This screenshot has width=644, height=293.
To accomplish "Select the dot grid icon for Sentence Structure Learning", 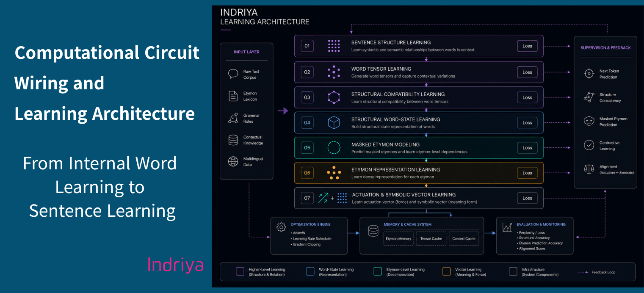I will point(334,46).
